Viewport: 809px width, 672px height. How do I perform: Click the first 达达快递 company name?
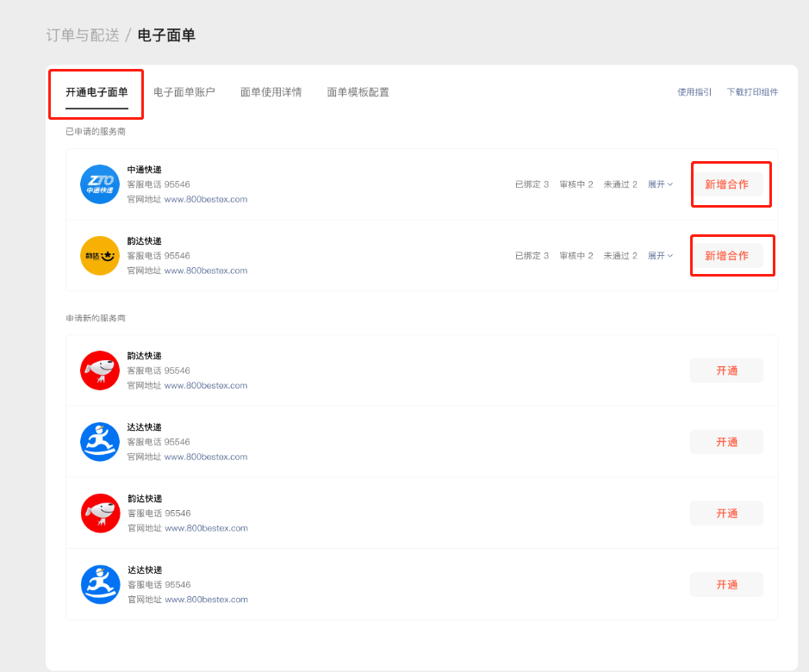145,427
